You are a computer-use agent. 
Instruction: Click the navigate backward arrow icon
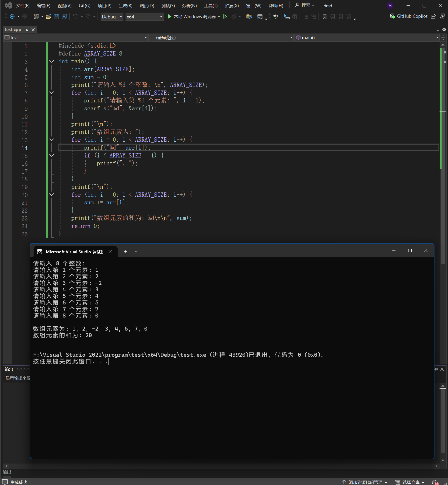pos(12,17)
